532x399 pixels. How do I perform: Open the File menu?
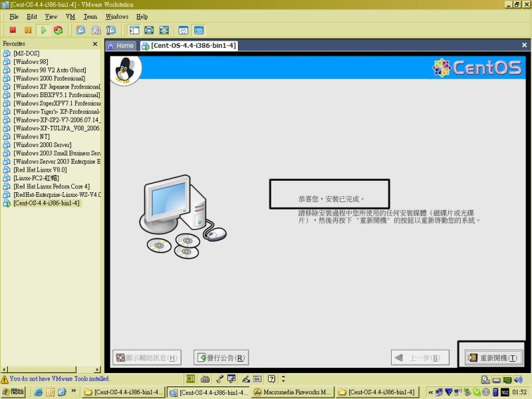point(14,16)
